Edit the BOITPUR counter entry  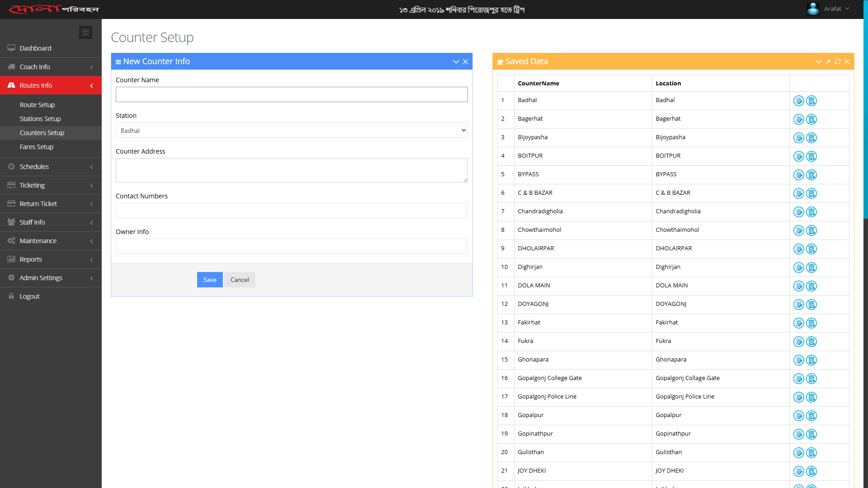[x=798, y=156]
